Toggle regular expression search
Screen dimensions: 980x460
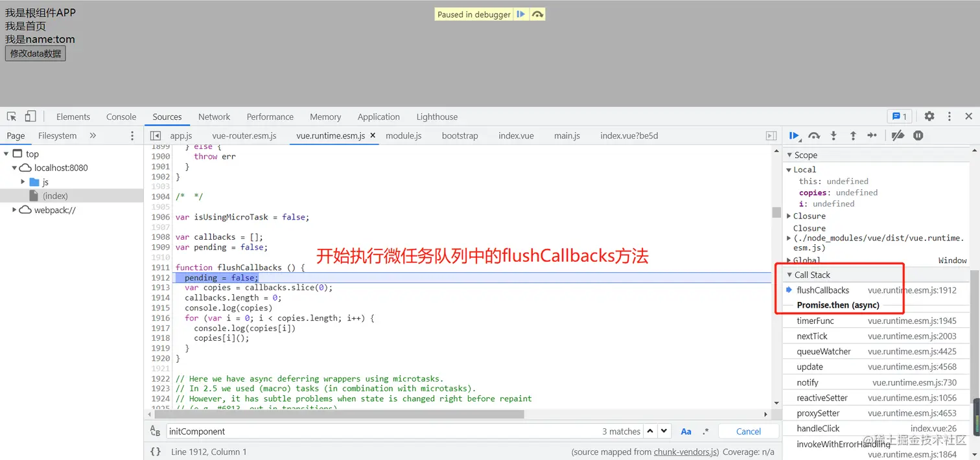point(706,431)
